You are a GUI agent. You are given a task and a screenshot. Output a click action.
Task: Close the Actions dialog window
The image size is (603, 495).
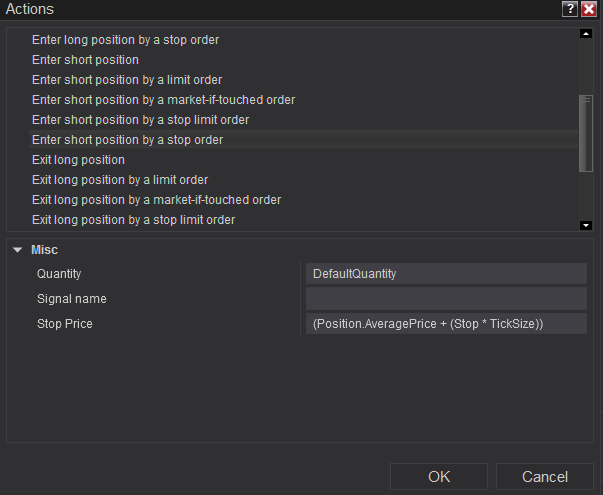[x=589, y=9]
